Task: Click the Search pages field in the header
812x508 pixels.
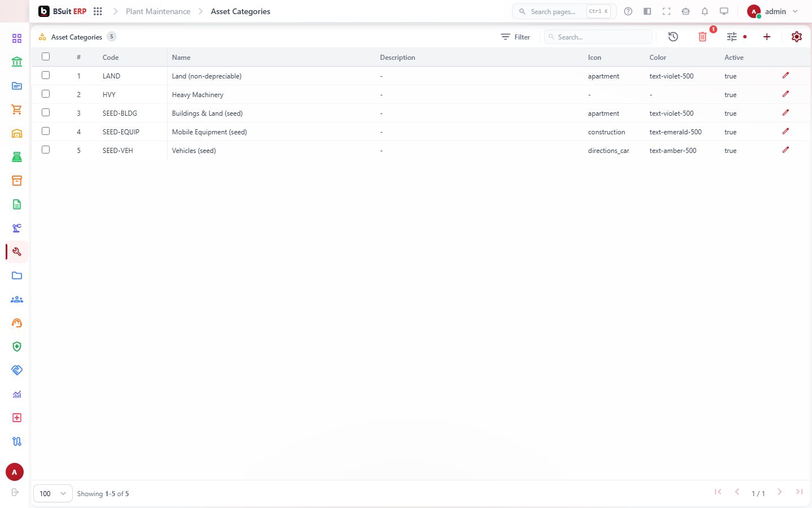Action: [x=564, y=11]
